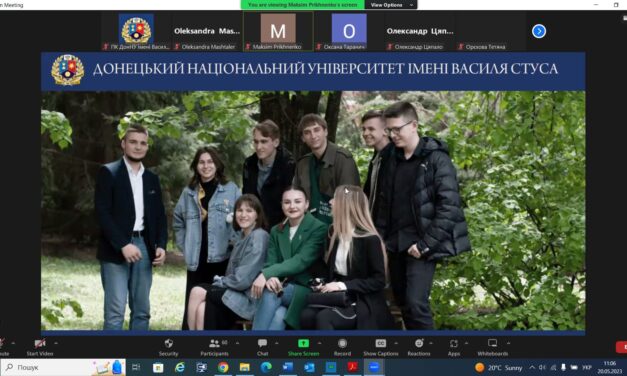Select the Oleksandra Mashtaler participant tile
Viewport: 627px width, 376px height.
(207, 31)
